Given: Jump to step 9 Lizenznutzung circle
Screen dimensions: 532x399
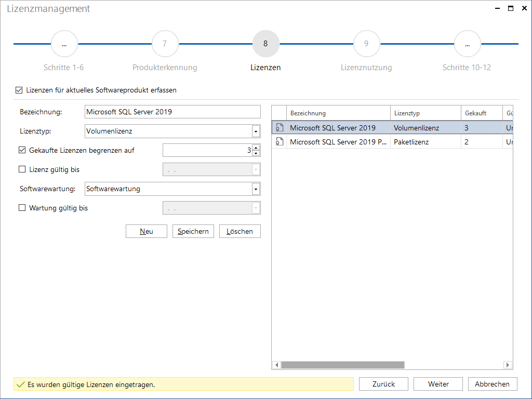Looking at the screenshot, I should tap(366, 44).
